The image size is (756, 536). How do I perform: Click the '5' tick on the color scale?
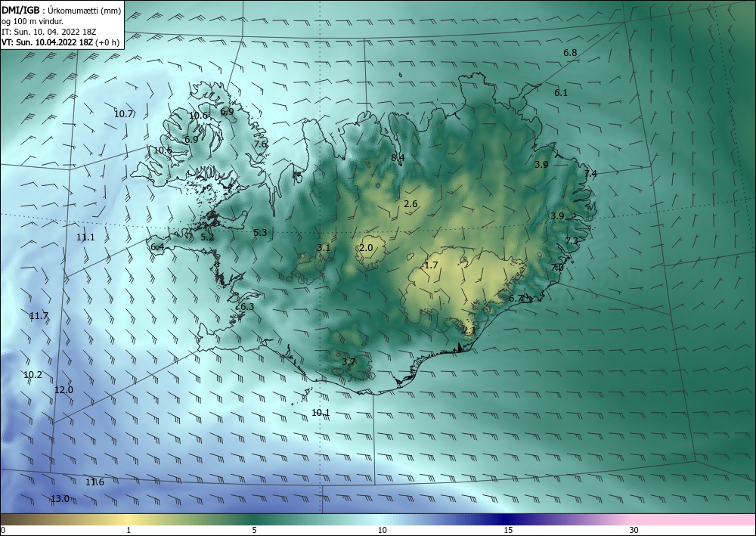(x=254, y=531)
